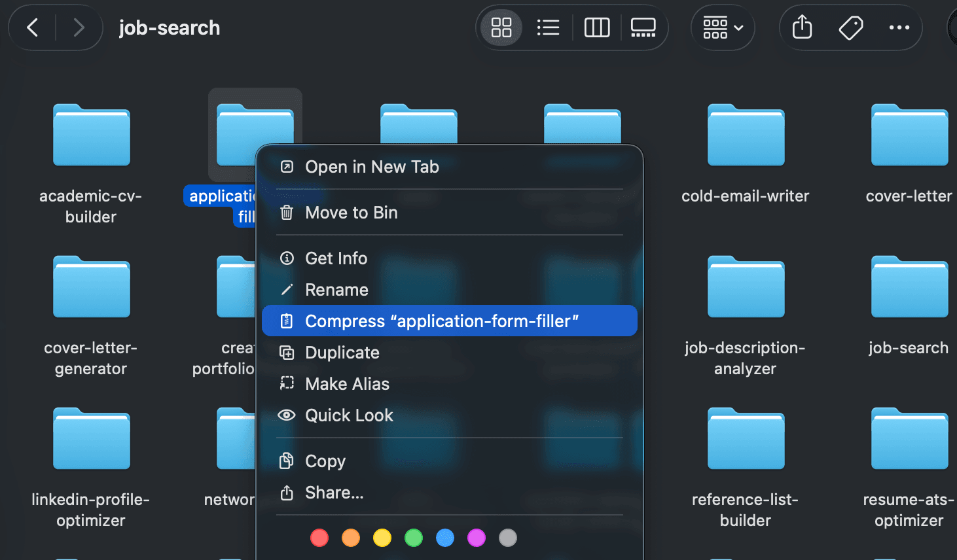Apply the red tag color
Viewport: 957px width, 560px height.
coord(319,538)
